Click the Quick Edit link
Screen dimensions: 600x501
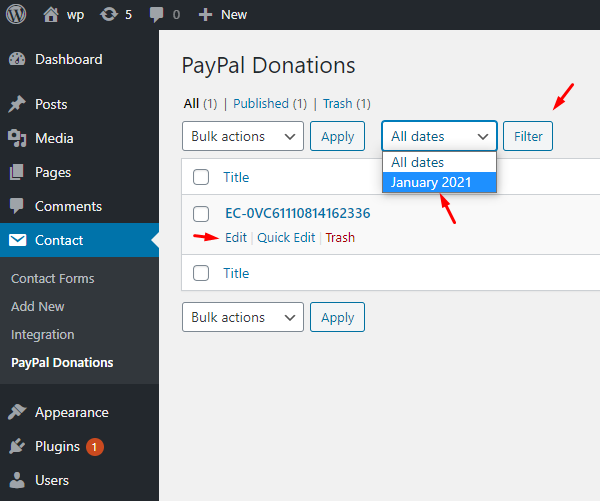286,238
